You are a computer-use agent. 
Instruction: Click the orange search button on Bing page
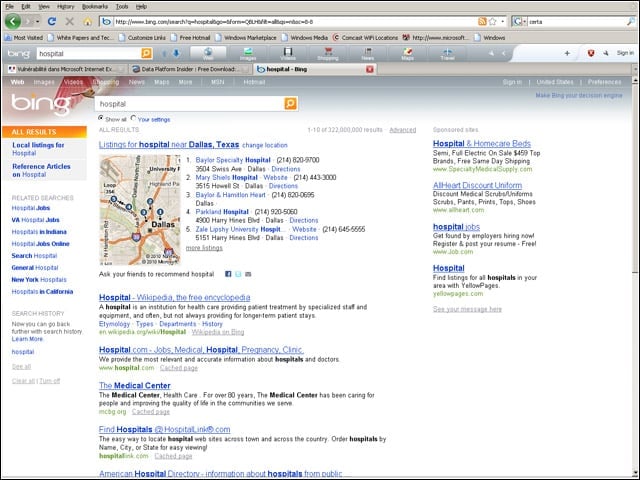pyautogui.click(x=290, y=103)
